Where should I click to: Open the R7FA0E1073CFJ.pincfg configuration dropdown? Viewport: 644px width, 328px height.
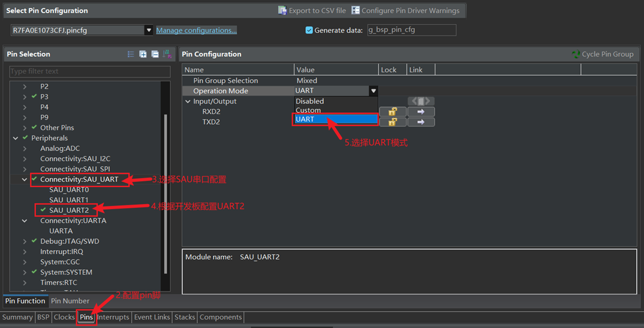[x=149, y=30]
